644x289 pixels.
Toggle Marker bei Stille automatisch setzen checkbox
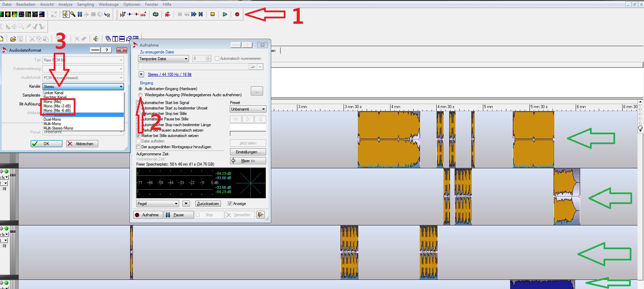tap(138, 136)
